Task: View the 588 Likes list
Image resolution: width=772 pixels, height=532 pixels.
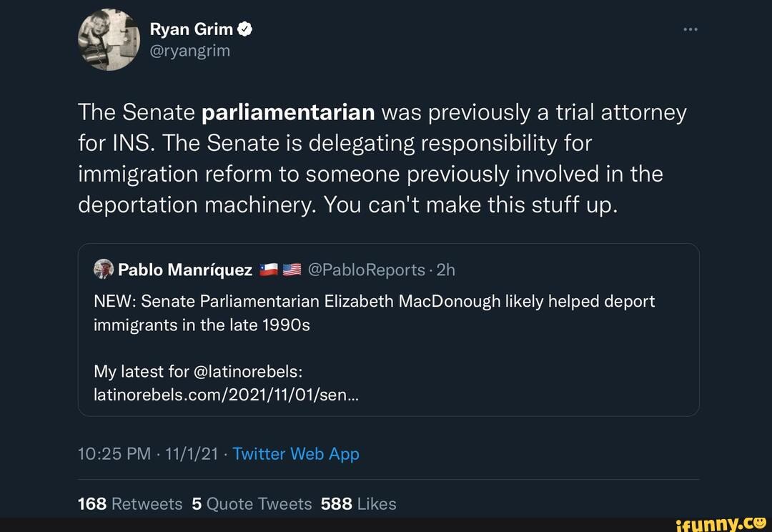Action: pyautogui.click(x=358, y=504)
